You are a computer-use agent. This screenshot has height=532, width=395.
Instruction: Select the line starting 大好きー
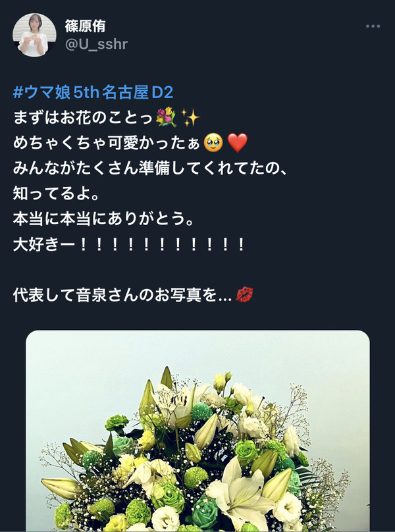coord(129,244)
